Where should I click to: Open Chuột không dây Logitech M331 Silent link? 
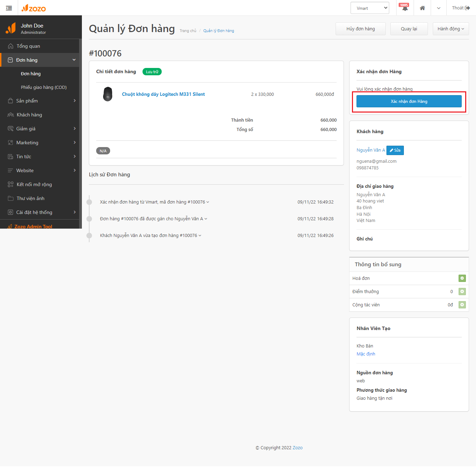coord(163,94)
